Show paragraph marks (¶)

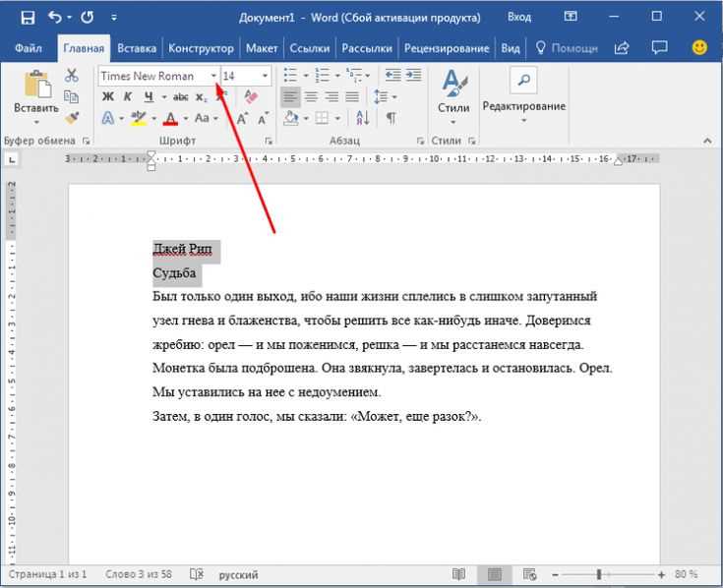[x=392, y=118]
